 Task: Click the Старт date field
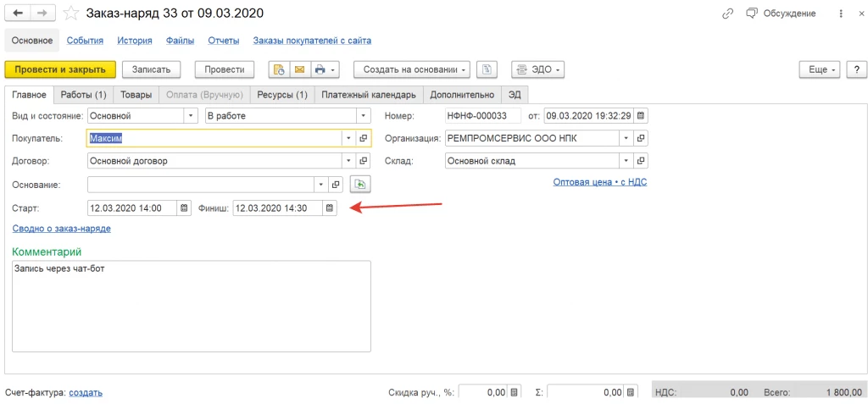point(132,208)
